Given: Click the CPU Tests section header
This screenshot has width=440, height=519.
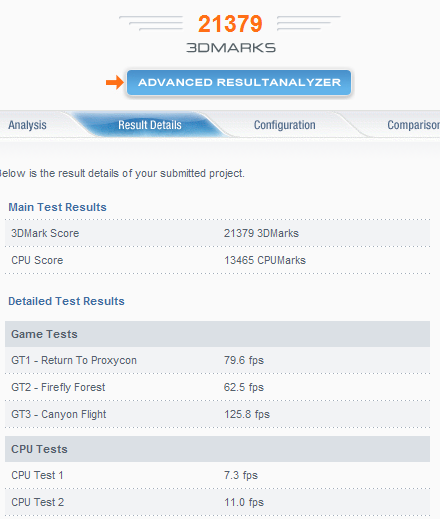Looking at the screenshot, I should (x=217, y=449).
